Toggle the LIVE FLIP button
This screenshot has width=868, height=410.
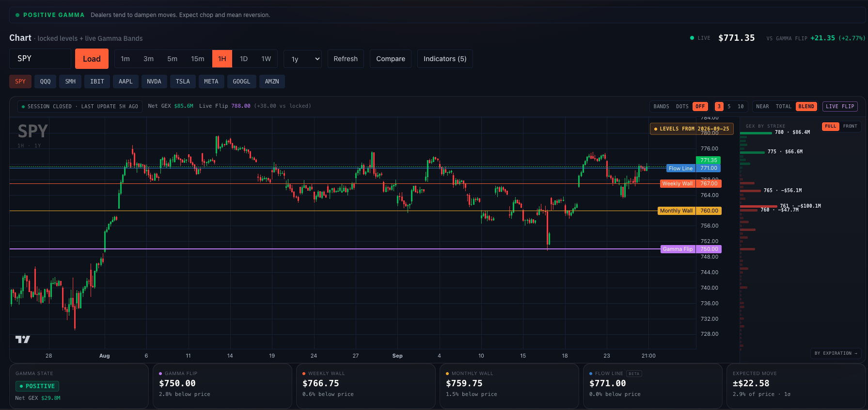tap(840, 106)
